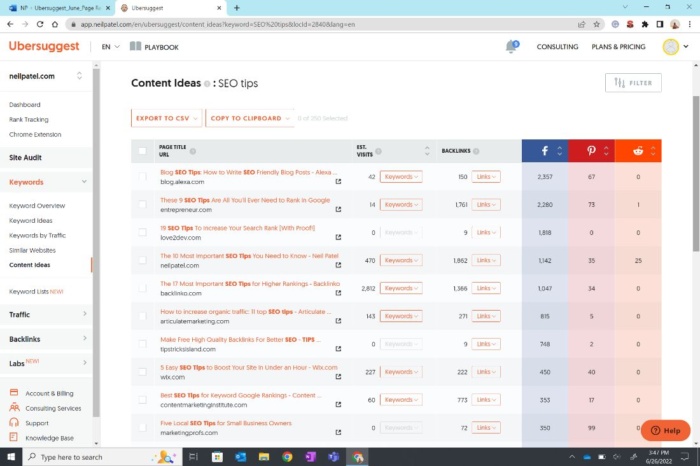Open Similar Websites in sidebar
700x466 pixels.
(x=32, y=250)
